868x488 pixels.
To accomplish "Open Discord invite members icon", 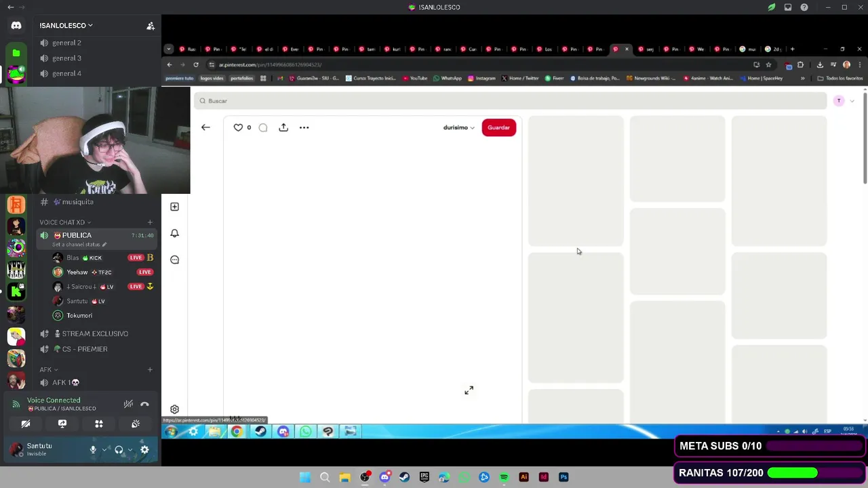I will [151, 26].
